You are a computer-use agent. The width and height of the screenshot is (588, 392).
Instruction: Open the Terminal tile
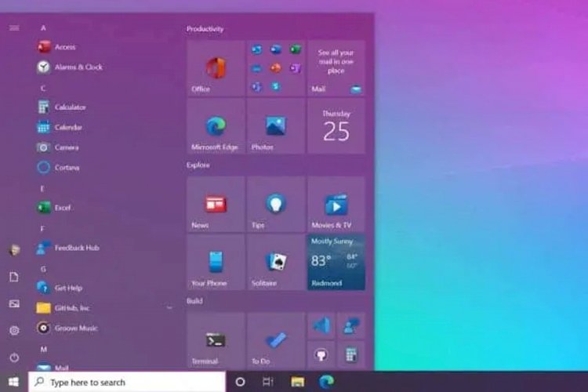[216, 340]
